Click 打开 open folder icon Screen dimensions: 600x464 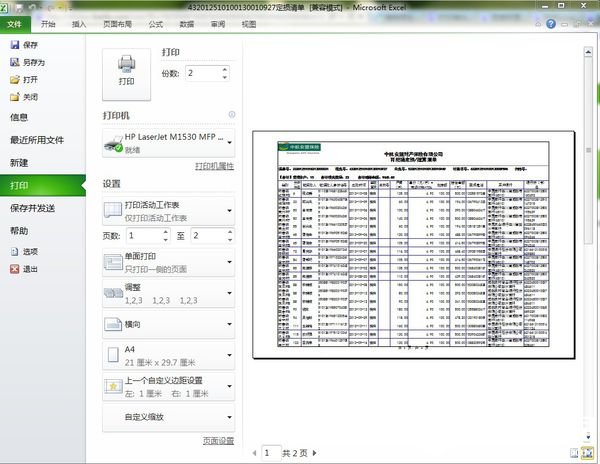[x=15, y=80]
